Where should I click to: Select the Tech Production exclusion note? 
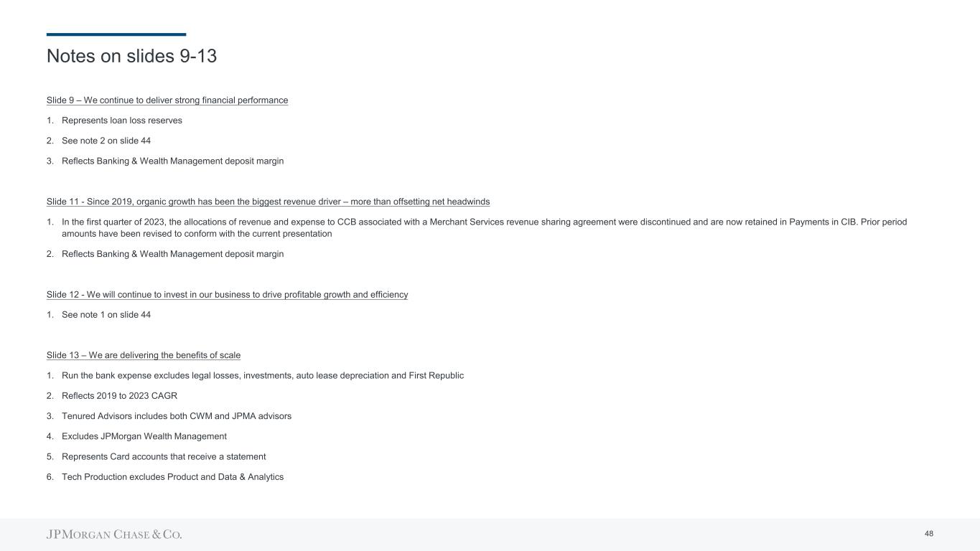[172, 477]
